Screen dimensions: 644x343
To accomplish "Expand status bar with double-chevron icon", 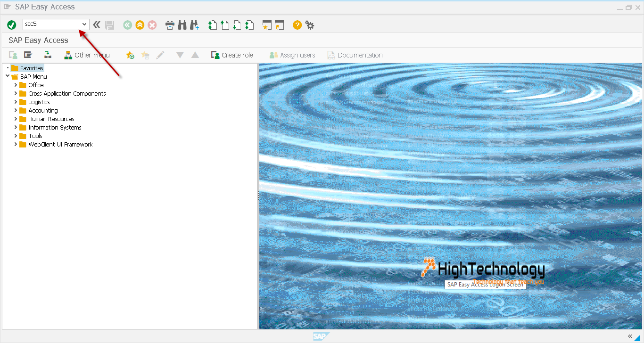I will [x=630, y=336].
